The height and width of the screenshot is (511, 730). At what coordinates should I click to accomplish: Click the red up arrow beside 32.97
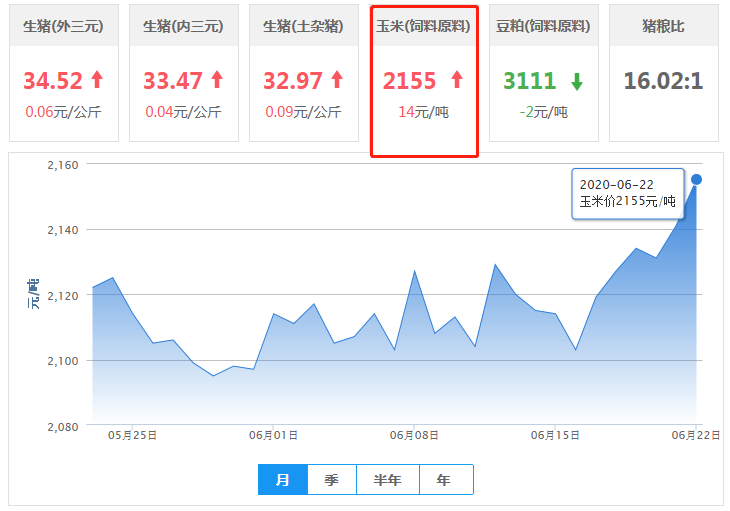coord(337,80)
